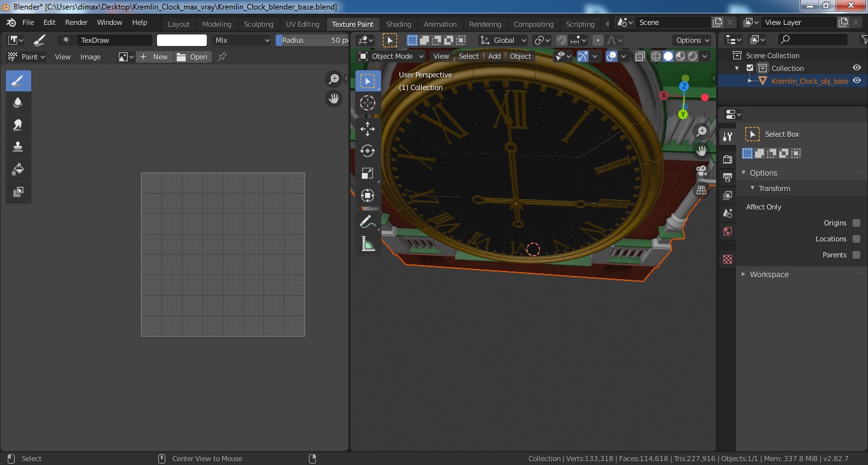Open the Output properties tab
Screen dimensions: 868x465
[x=728, y=177]
